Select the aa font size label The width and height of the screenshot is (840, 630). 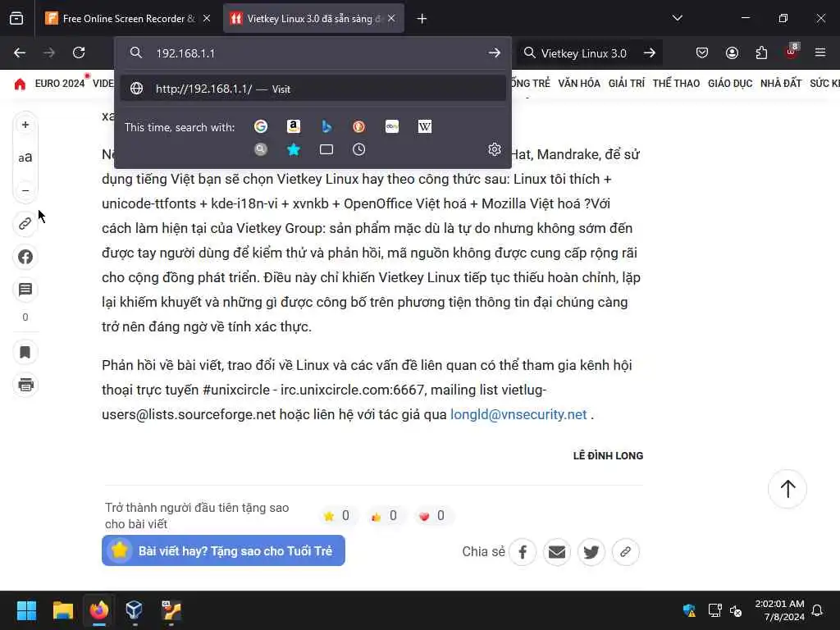pyautogui.click(x=25, y=157)
